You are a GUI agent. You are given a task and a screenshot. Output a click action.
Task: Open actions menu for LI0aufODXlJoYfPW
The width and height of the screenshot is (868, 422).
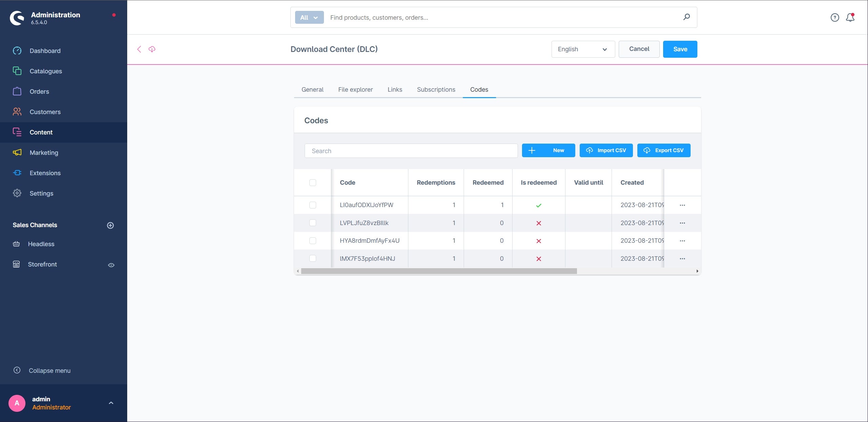682,205
